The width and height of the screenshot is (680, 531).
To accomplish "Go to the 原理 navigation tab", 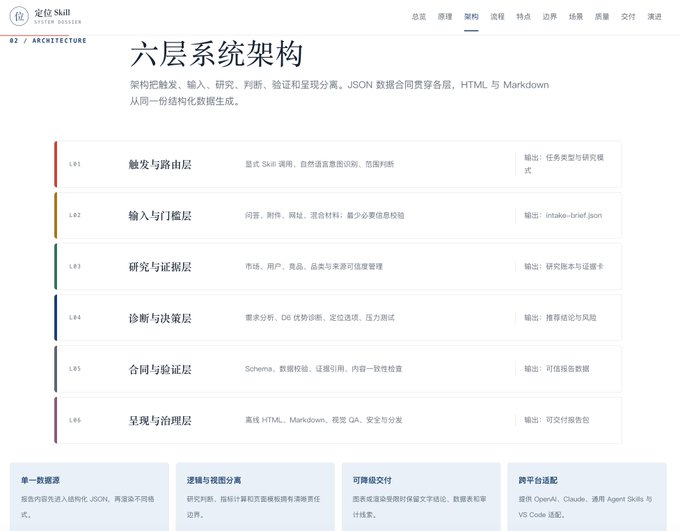I will (x=445, y=16).
